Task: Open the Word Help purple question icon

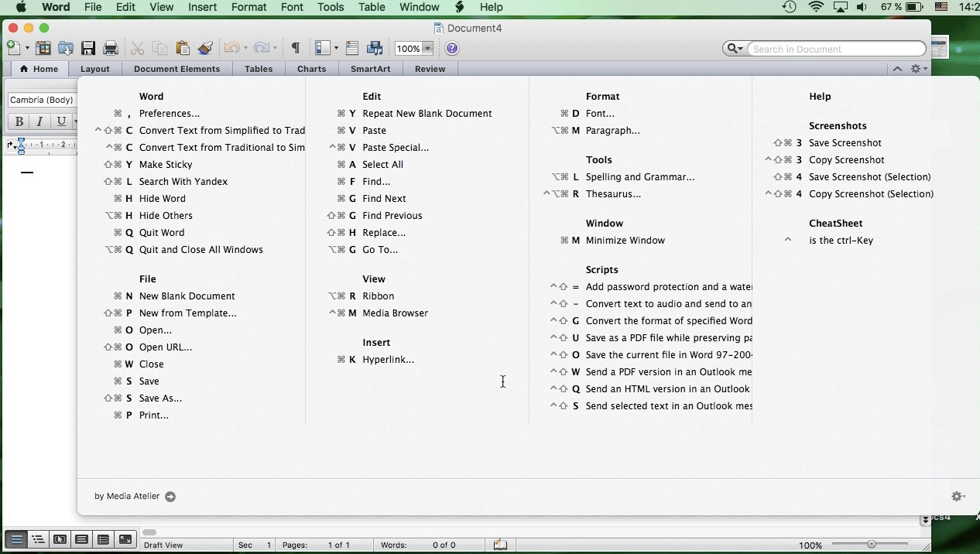Action: tap(452, 49)
